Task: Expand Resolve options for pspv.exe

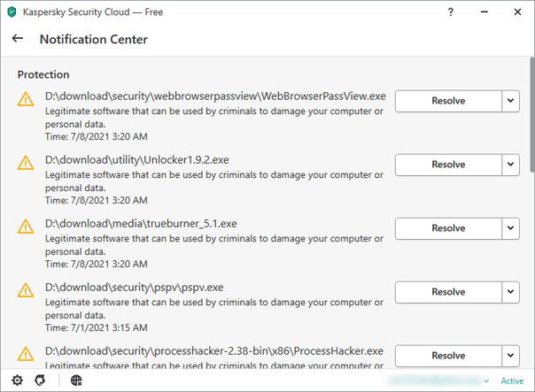Action: point(511,292)
